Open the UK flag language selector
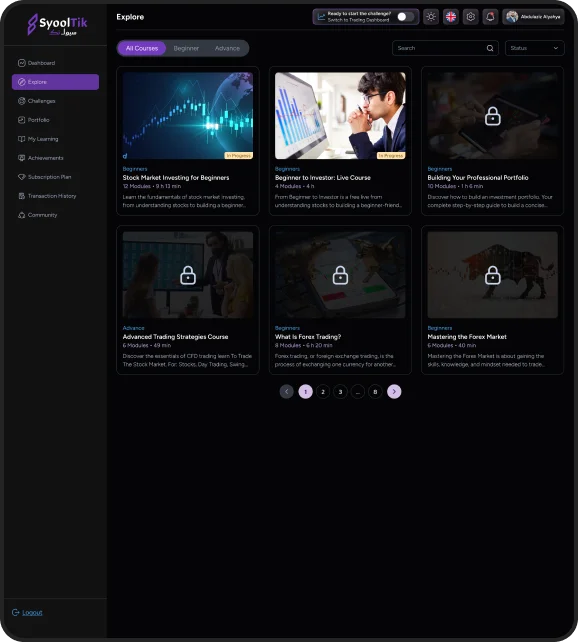 tap(451, 17)
